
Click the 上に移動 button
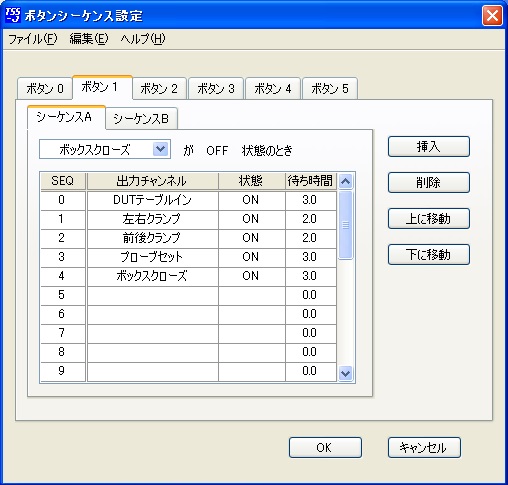[429, 218]
